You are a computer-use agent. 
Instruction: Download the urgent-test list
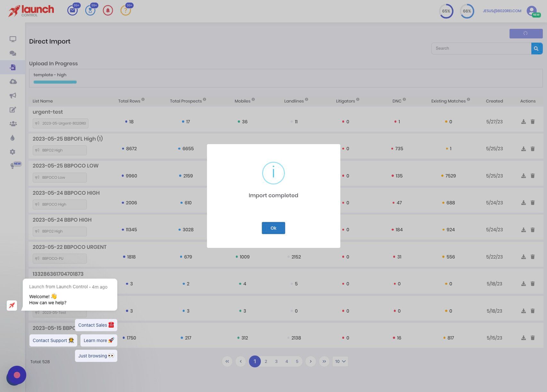point(524,122)
